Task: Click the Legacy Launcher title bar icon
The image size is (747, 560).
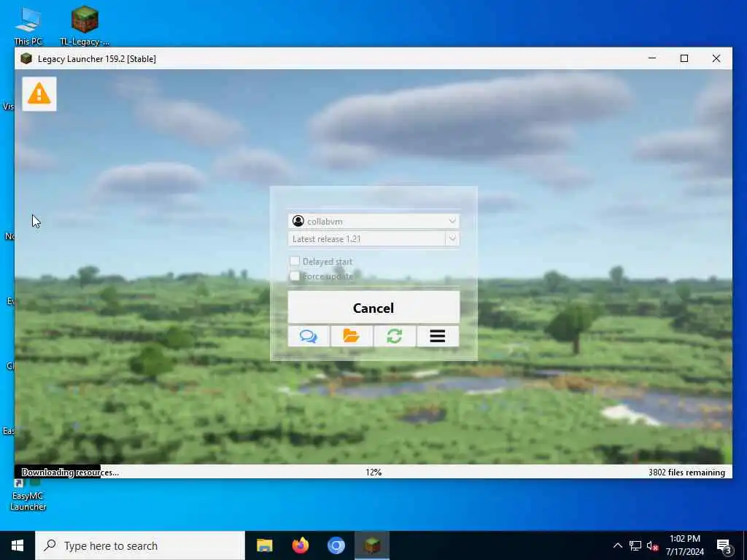Action: (26, 58)
